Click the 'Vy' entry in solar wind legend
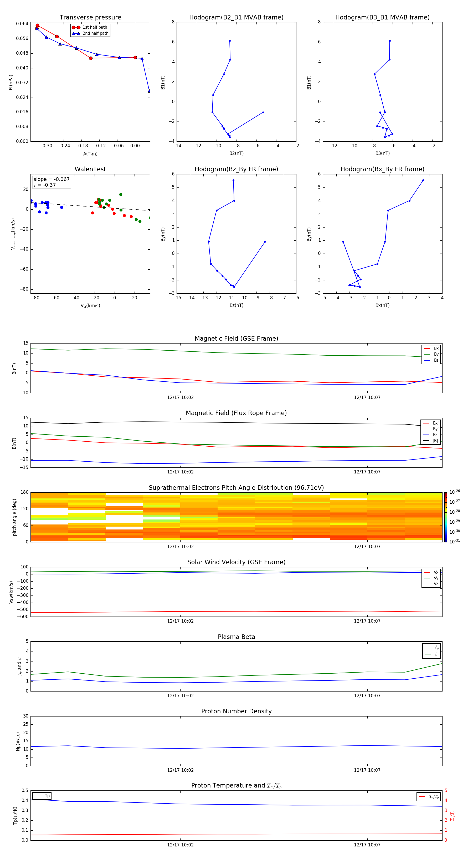The width and height of the screenshot is (473, 868). (431, 578)
